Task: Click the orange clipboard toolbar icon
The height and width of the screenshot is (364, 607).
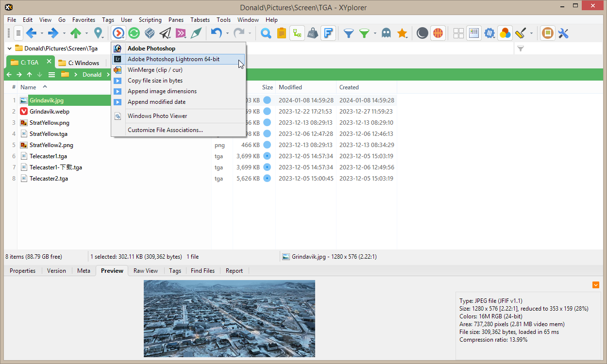Action: (281, 33)
